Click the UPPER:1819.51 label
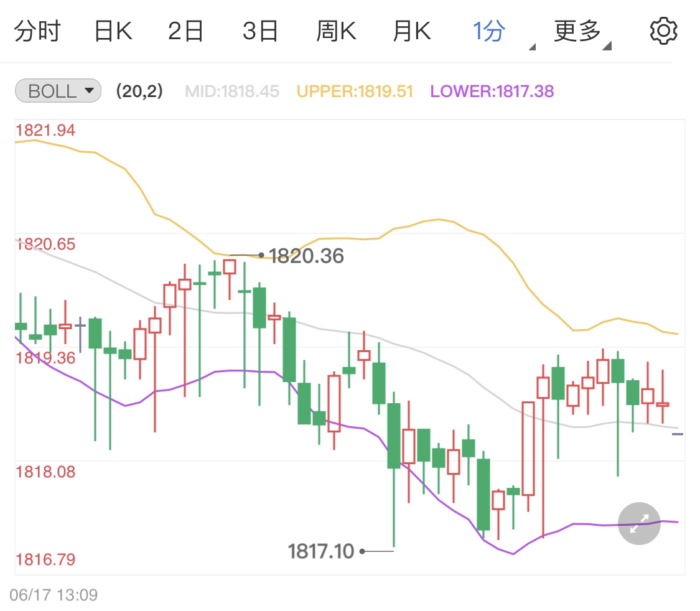This screenshot has height=611, width=700. pos(355,91)
